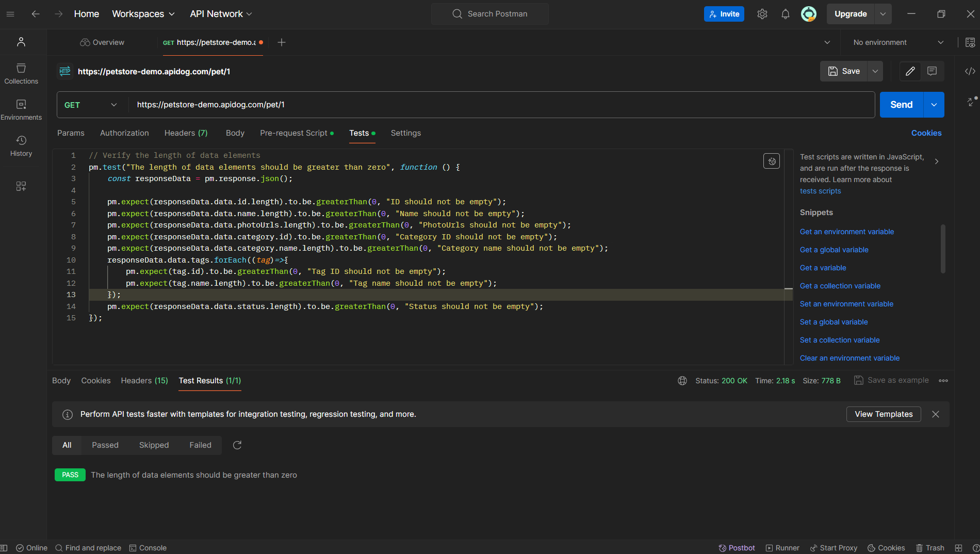The height and width of the screenshot is (554, 980).
Task: Open the environment quick look icon
Action: [970, 42]
